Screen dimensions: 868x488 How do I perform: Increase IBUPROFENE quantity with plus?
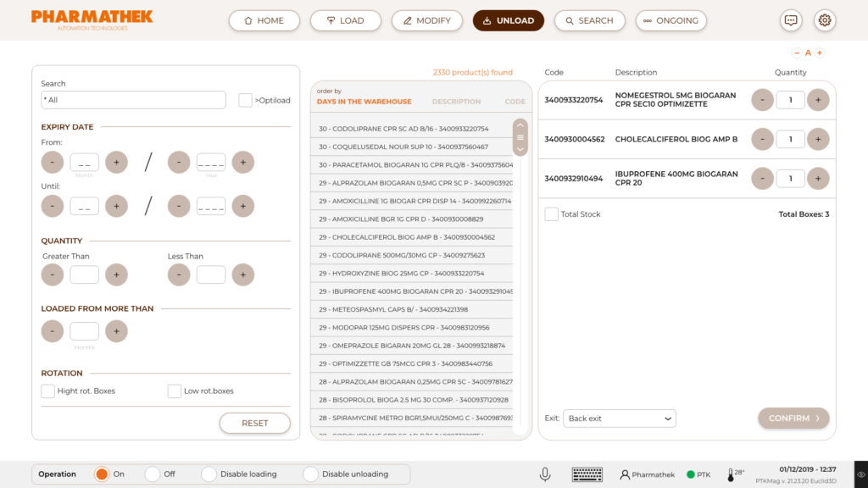818,178
